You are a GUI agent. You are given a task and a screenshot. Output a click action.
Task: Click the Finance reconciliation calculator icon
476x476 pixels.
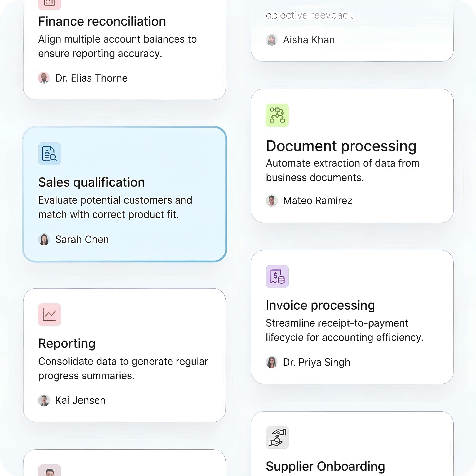(49, 4)
